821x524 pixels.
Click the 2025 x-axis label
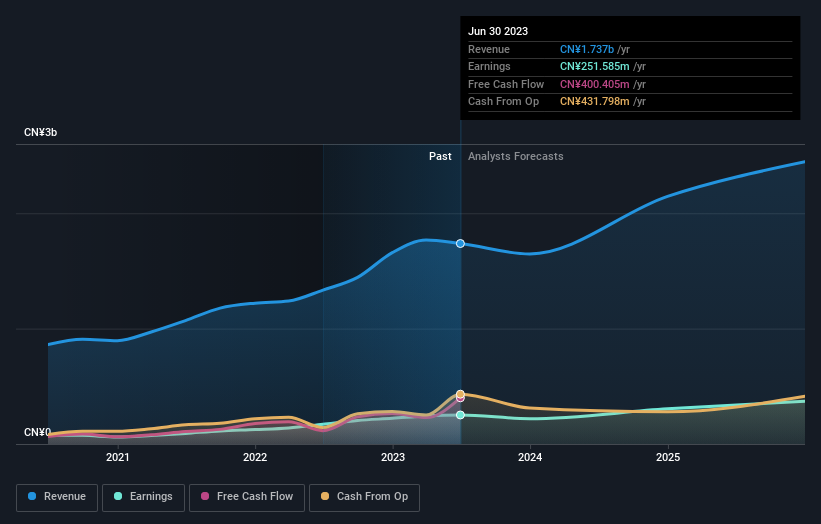(x=668, y=457)
